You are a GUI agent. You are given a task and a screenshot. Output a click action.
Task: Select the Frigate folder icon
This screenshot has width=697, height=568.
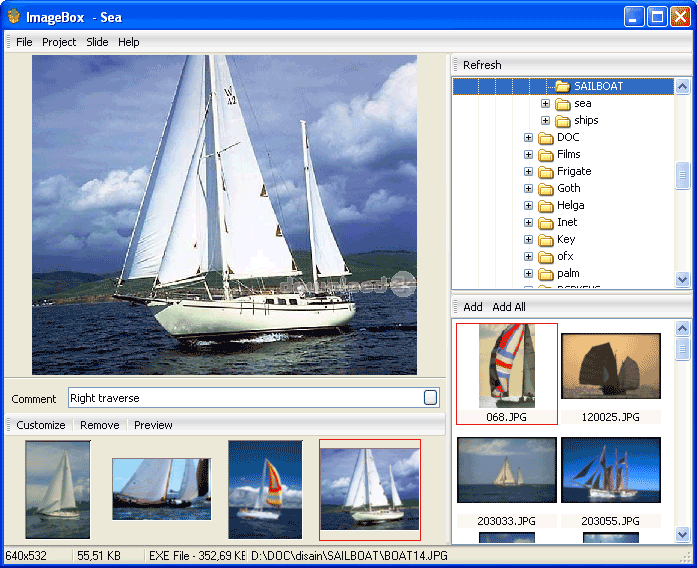[x=545, y=172]
